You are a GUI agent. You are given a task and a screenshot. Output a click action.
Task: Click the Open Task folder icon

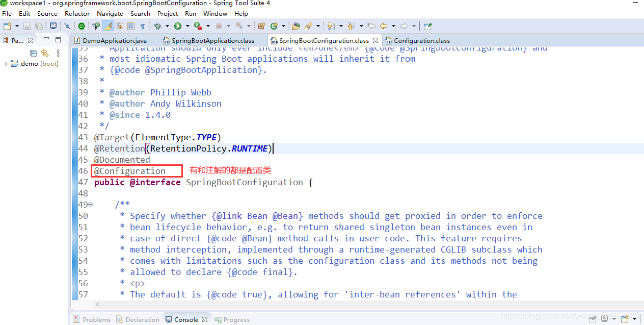[296, 26]
